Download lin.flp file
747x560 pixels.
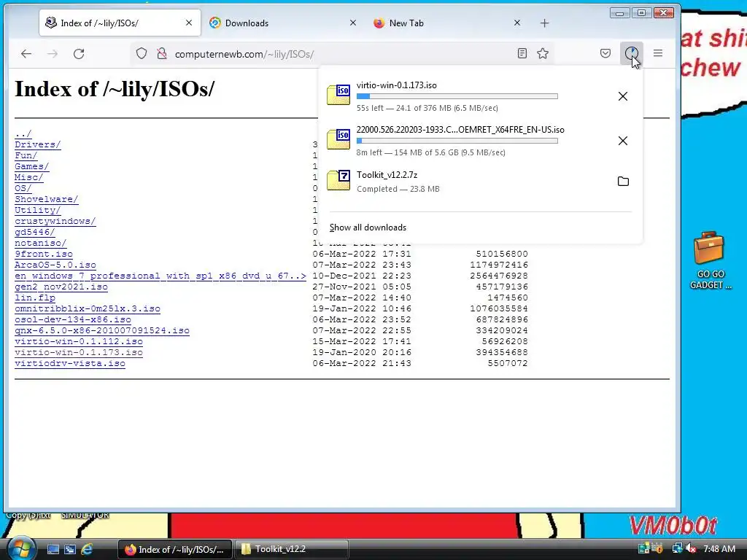pos(35,298)
